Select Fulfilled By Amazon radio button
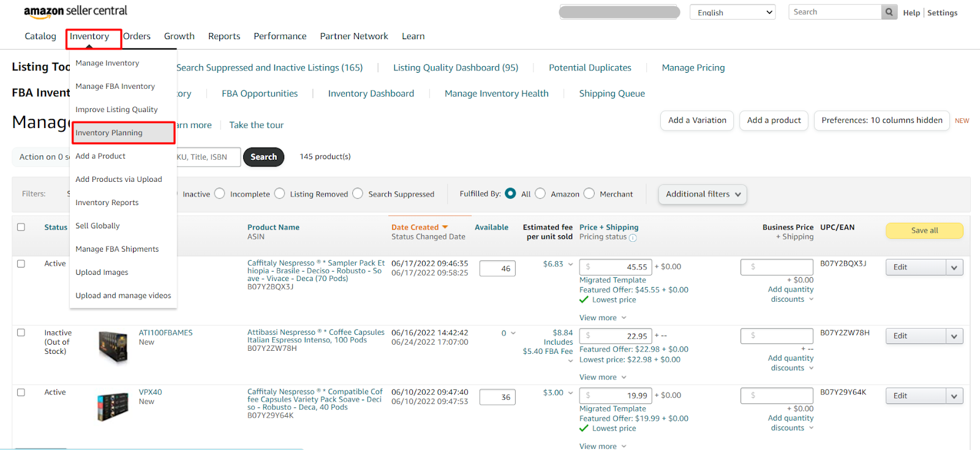 tap(540, 193)
